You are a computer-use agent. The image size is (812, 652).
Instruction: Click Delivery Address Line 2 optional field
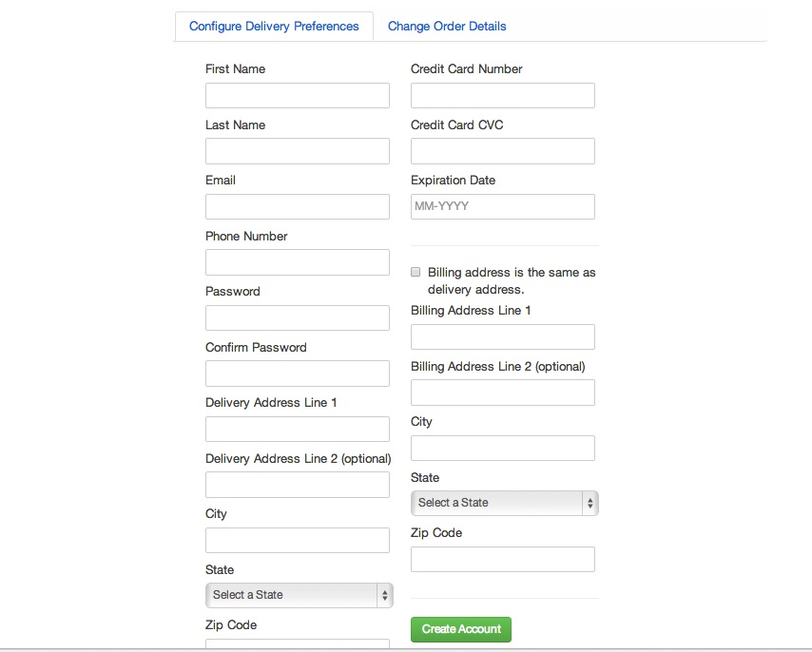[298, 485]
